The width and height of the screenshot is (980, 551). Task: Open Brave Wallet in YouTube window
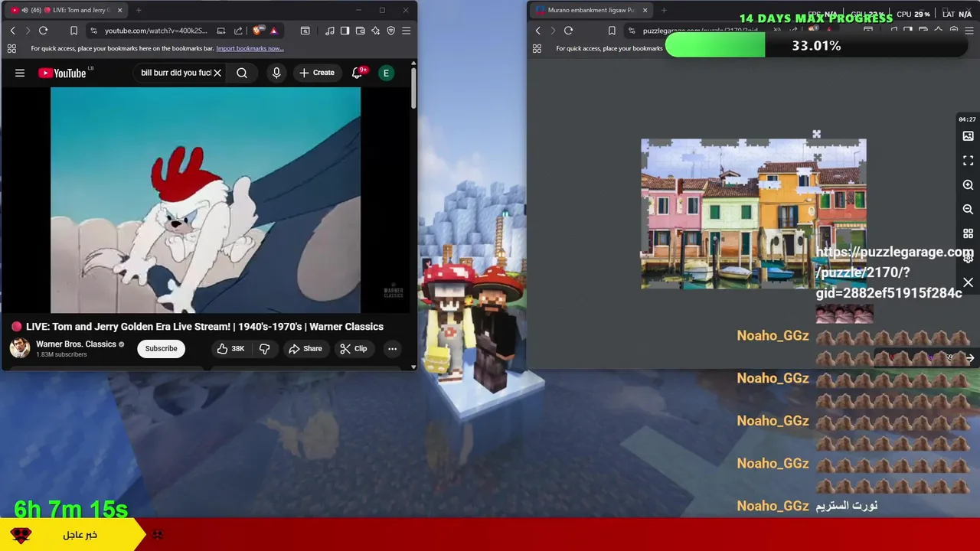(x=360, y=31)
